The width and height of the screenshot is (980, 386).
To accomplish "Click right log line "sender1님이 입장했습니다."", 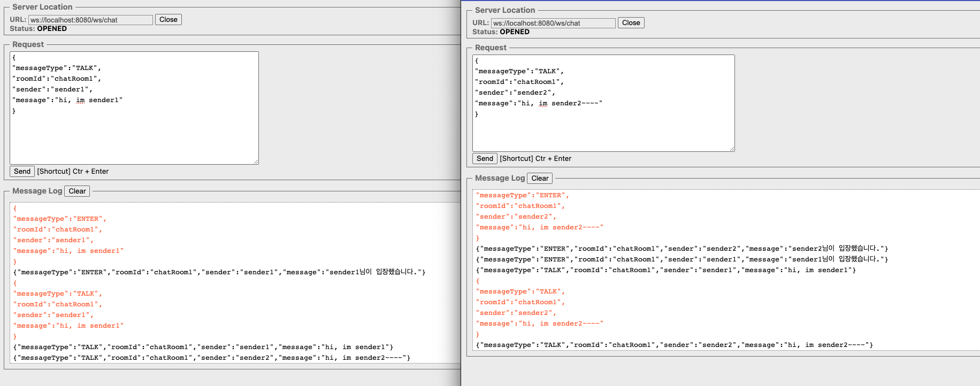I will (x=682, y=259).
